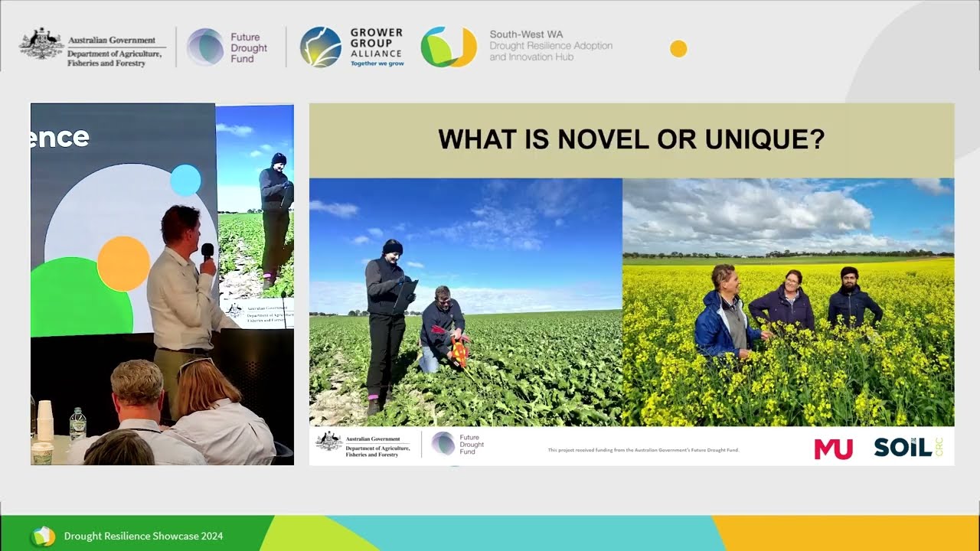Click the orange circle on stage screen
Screen dimensions: 980x551
coord(123,263)
